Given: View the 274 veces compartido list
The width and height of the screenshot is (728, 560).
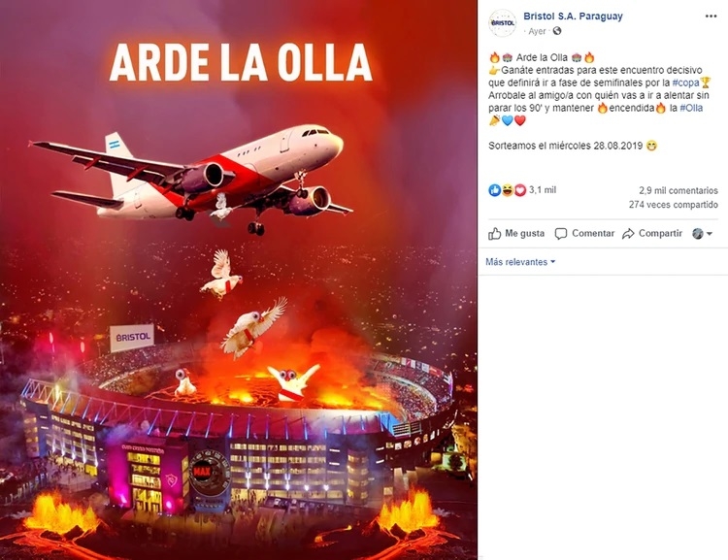Looking at the screenshot, I should (x=674, y=205).
